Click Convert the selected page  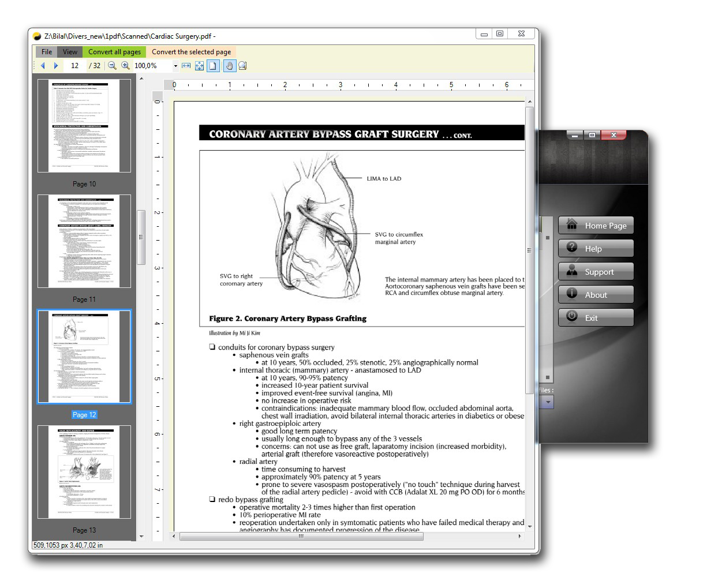pos(192,52)
